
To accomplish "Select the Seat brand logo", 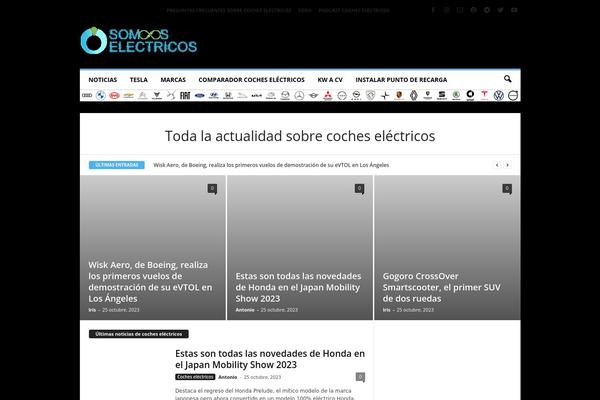I will tap(442, 95).
